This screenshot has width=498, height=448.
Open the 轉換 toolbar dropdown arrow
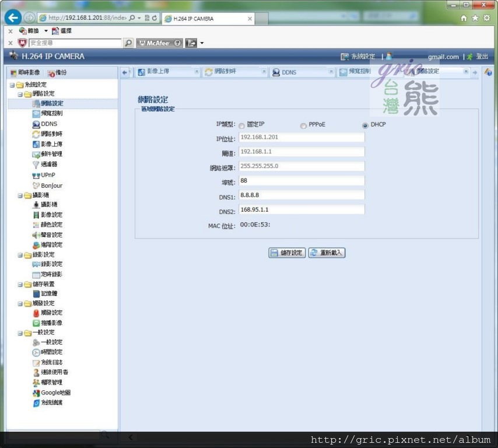(x=45, y=31)
